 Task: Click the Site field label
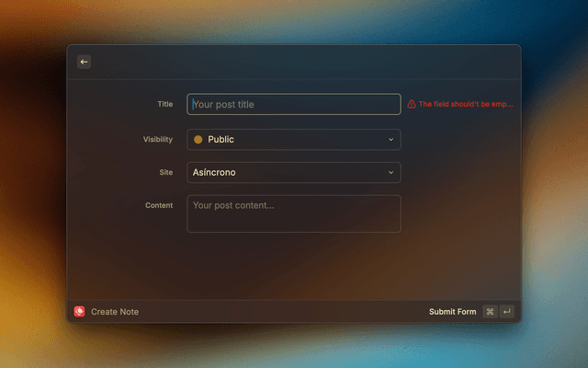[x=165, y=172]
